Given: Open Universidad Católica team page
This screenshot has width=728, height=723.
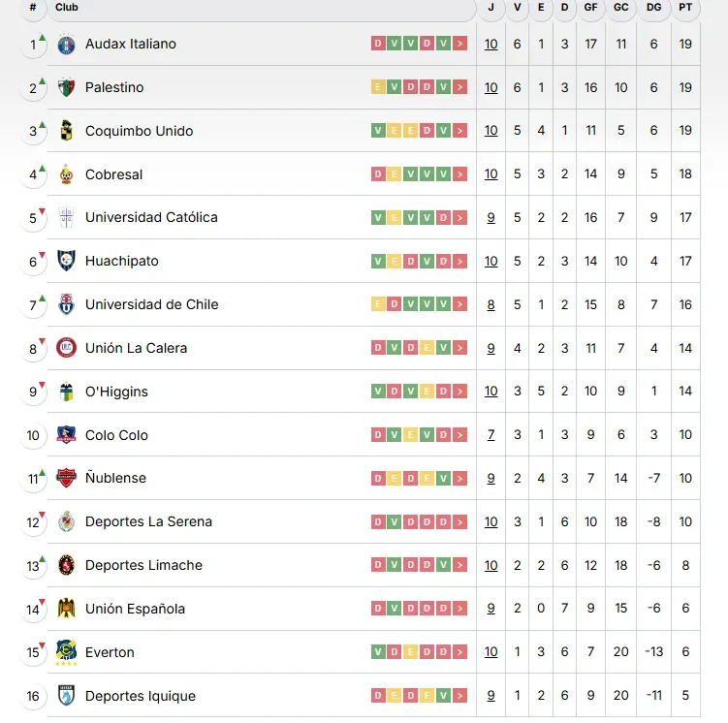Looking at the screenshot, I should click(151, 217).
